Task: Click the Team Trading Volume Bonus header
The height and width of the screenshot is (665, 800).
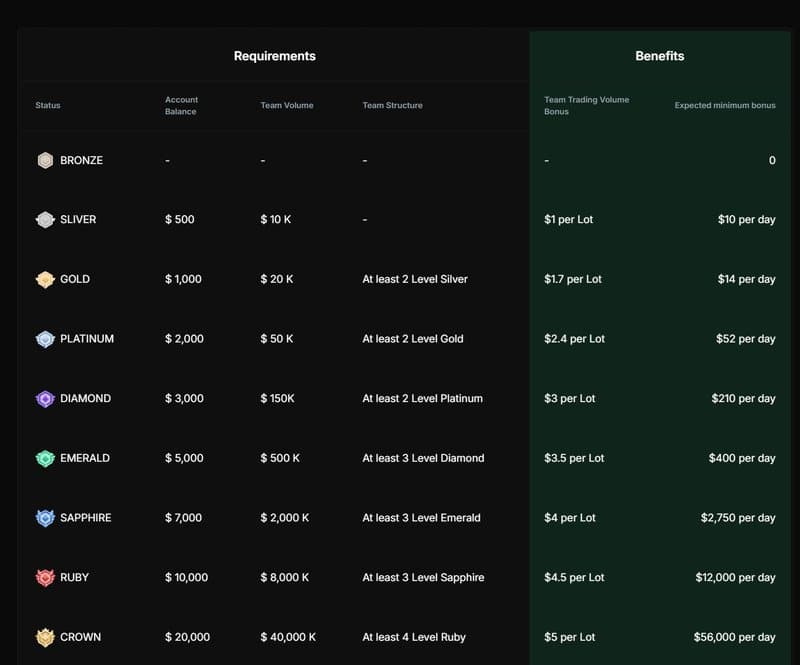Action: 586,106
